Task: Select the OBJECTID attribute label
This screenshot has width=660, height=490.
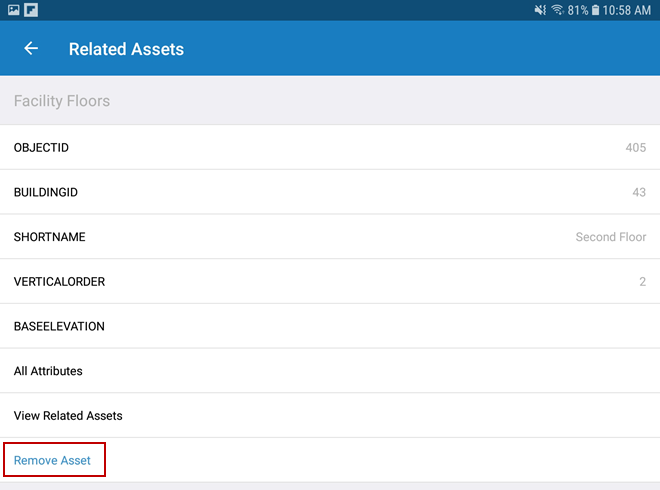Action: (x=41, y=148)
